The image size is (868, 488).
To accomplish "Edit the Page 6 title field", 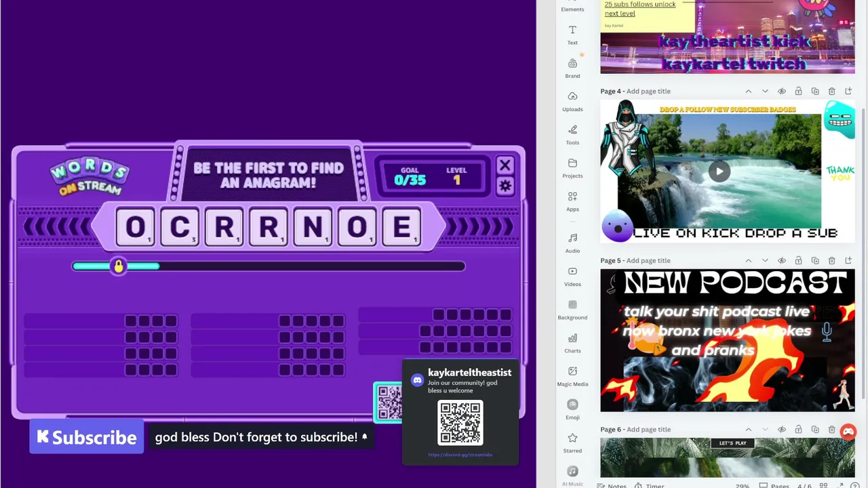I will (648, 429).
